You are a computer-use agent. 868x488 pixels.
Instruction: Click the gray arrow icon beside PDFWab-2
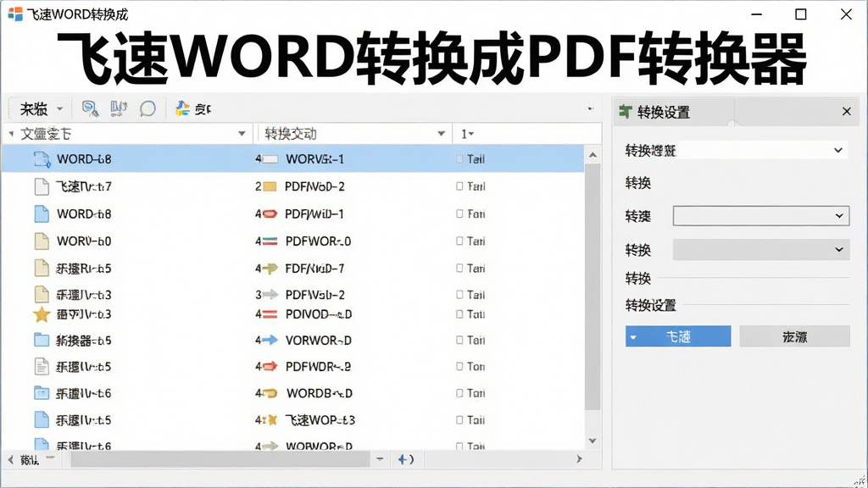[270, 294]
